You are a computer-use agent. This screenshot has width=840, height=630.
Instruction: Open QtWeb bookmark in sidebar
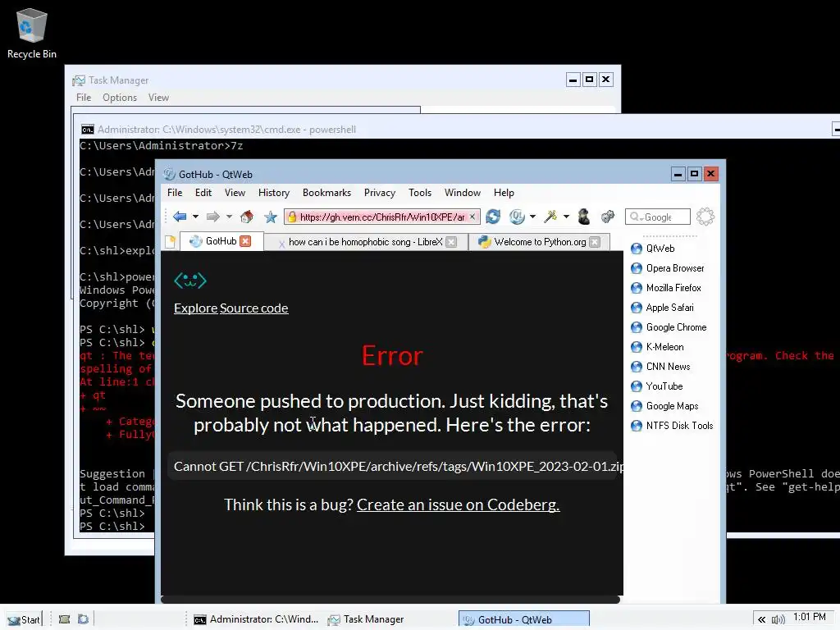pyautogui.click(x=653, y=248)
